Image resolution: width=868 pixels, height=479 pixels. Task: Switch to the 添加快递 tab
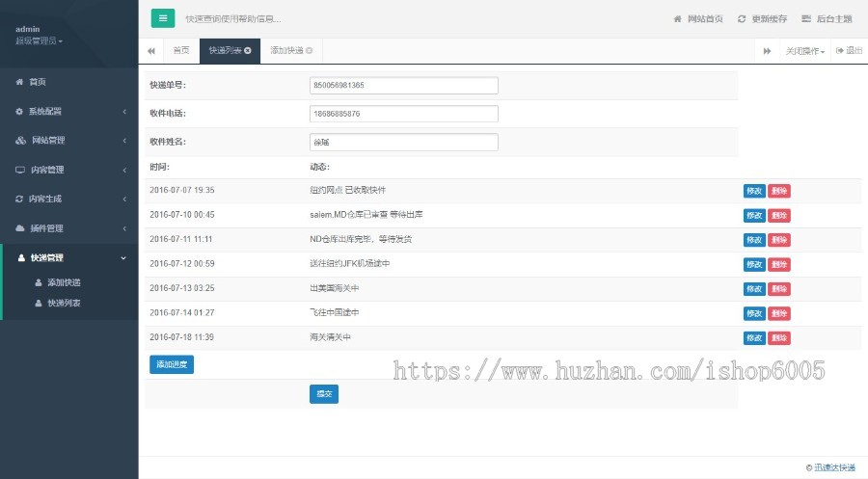click(291, 50)
